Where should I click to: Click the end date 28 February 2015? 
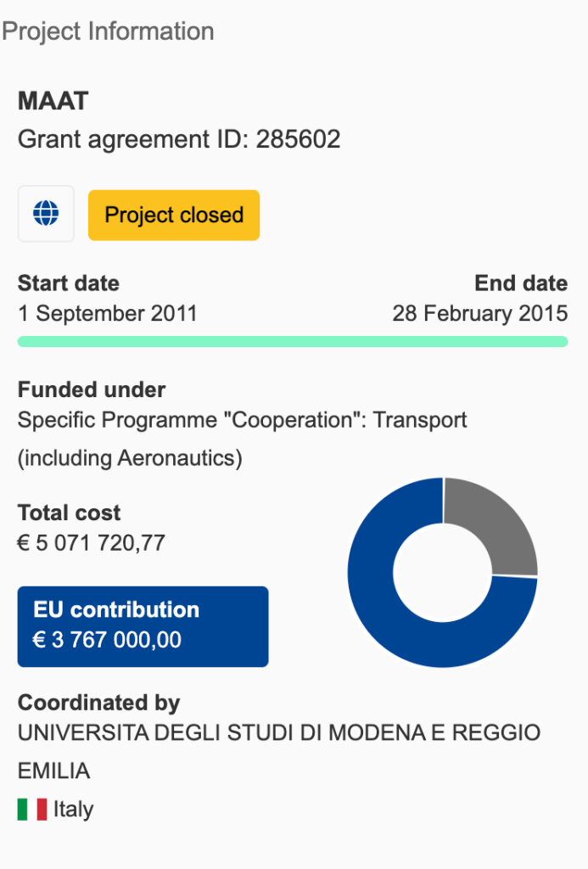[x=479, y=313]
